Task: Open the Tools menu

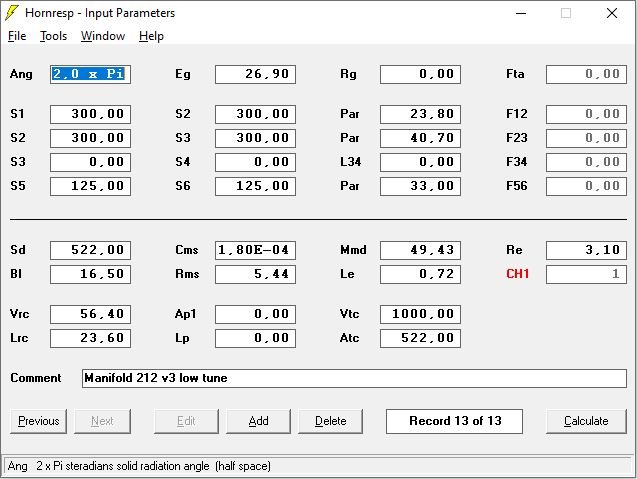Action: pos(53,36)
